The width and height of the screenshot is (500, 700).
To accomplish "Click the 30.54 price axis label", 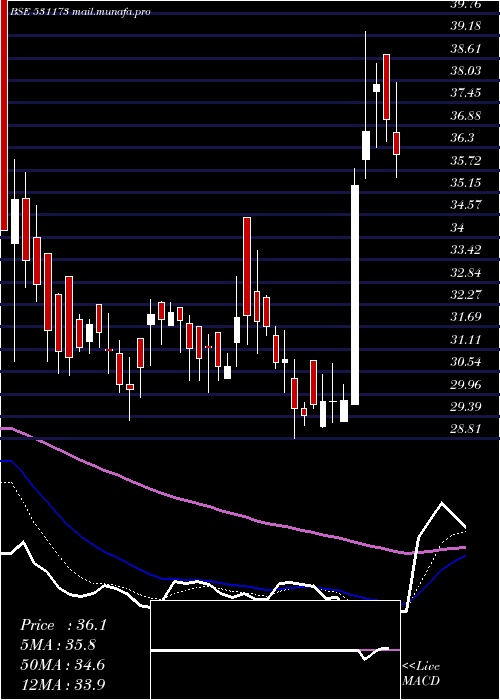I will point(466,362).
